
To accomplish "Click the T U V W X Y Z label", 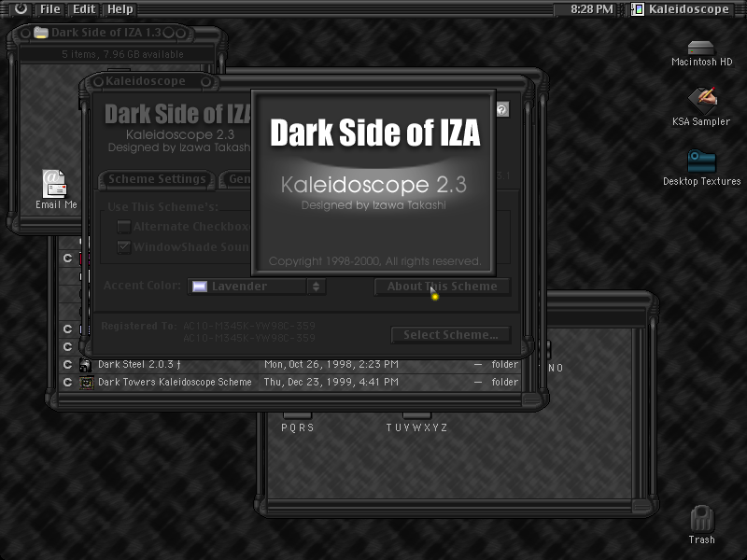I will pos(416,427).
